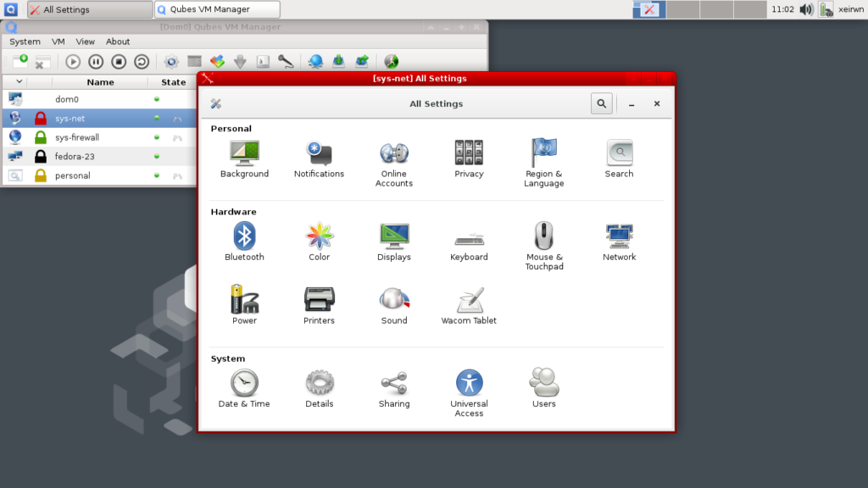Toggle microphone attach icon in VM Manager toolbar
The height and width of the screenshot is (488, 868).
tap(286, 61)
